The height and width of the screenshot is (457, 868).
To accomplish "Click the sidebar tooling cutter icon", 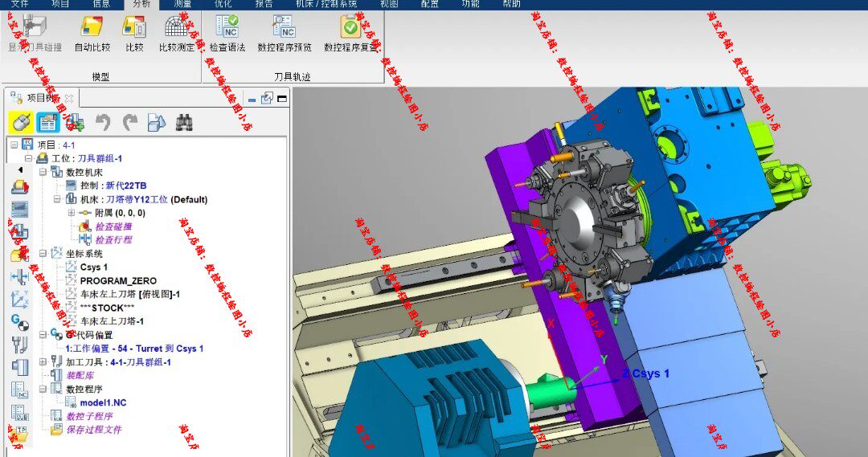I will 20,344.
